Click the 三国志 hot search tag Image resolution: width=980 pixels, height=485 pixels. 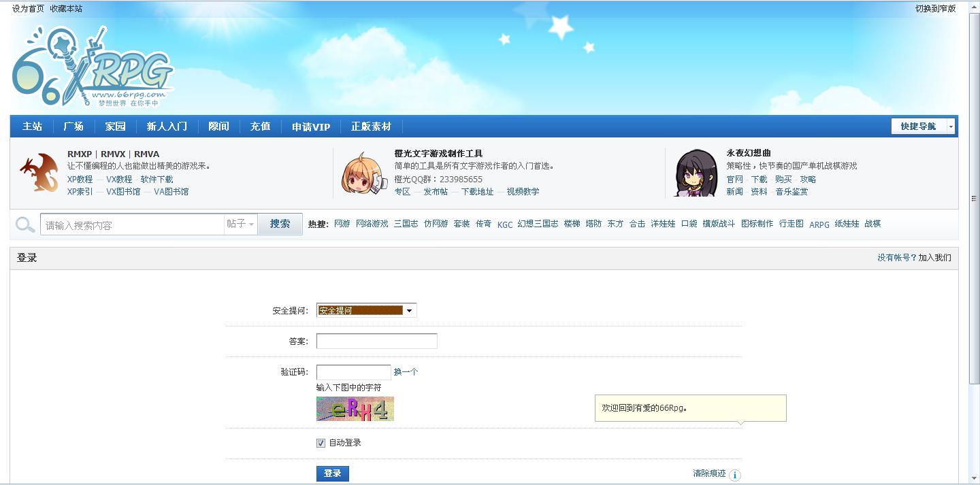click(406, 224)
